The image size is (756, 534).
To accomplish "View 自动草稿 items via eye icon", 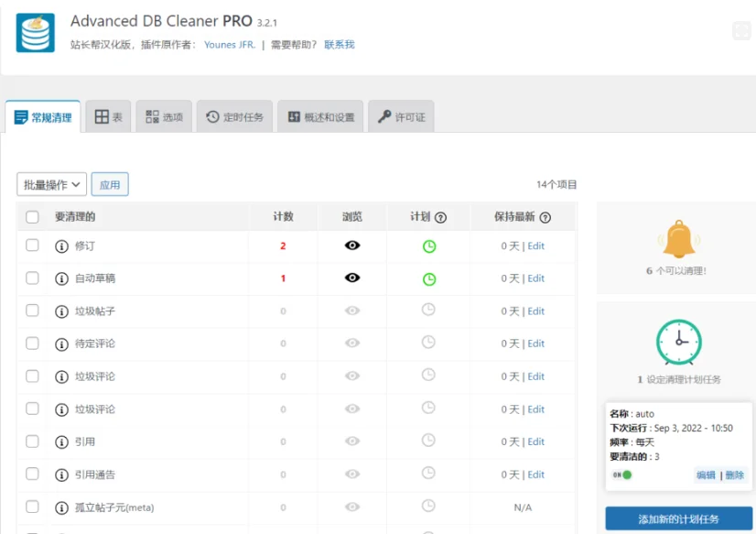I will point(352,278).
